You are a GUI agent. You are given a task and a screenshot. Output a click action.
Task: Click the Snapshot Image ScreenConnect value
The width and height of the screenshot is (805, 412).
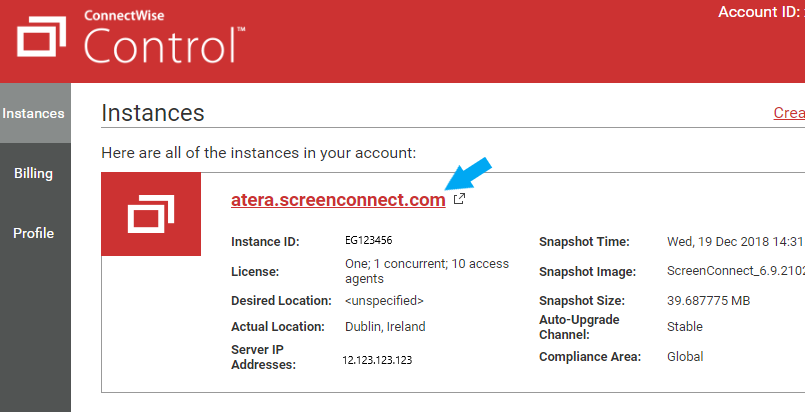pyautogui.click(x=735, y=271)
